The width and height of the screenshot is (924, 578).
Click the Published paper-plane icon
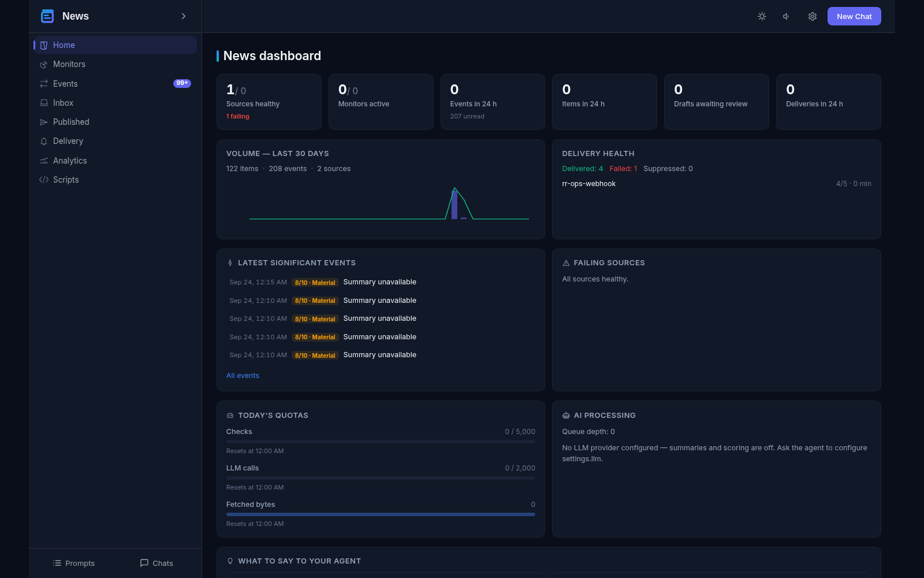point(44,122)
